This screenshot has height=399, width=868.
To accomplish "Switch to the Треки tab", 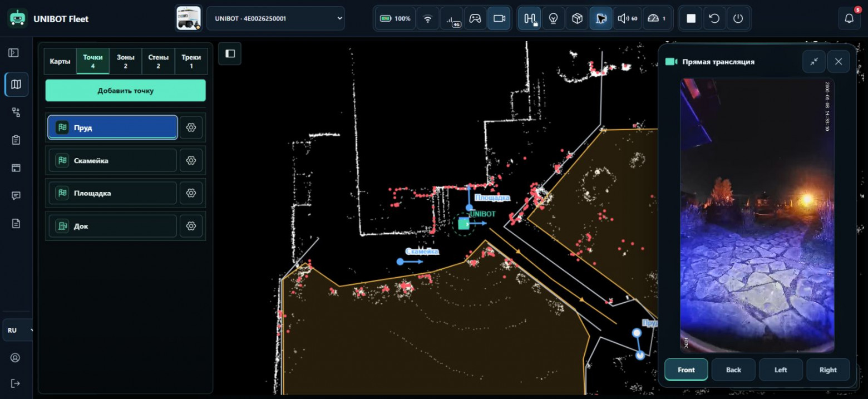I will point(191,61).
